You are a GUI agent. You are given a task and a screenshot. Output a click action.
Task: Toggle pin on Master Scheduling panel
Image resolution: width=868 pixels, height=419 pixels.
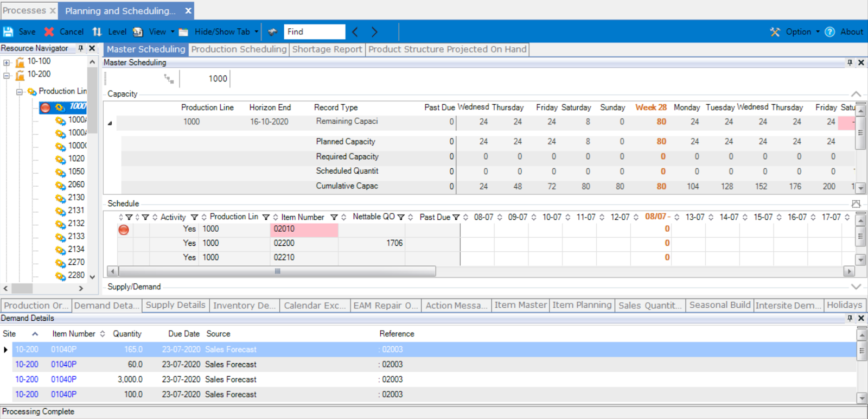point(850,62)
